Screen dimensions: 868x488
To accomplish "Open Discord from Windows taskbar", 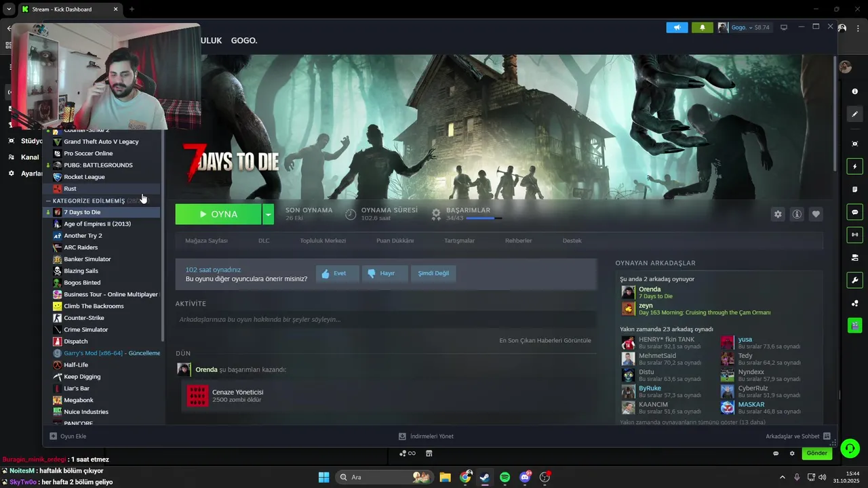I will [x=525, y=477].
